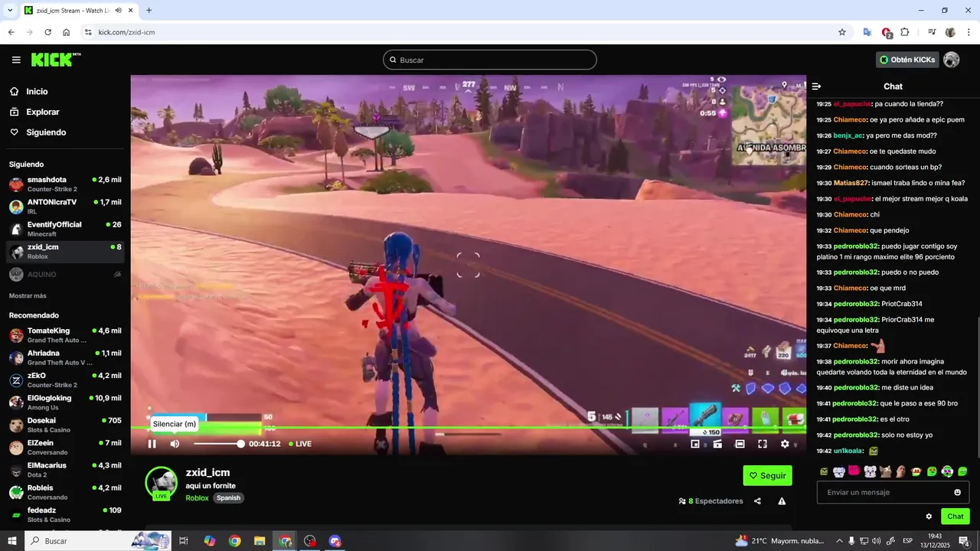The height and width of the screenshot is (551, 980).
Task: Open Google Translate icon in the address bar
Action: pos(867,32)
